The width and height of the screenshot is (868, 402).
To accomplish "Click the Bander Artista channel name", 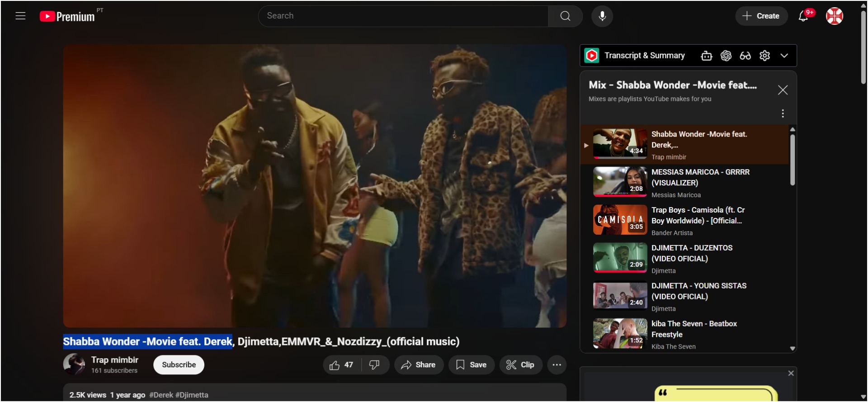I will pyautogui.click(x=672, y=233).
